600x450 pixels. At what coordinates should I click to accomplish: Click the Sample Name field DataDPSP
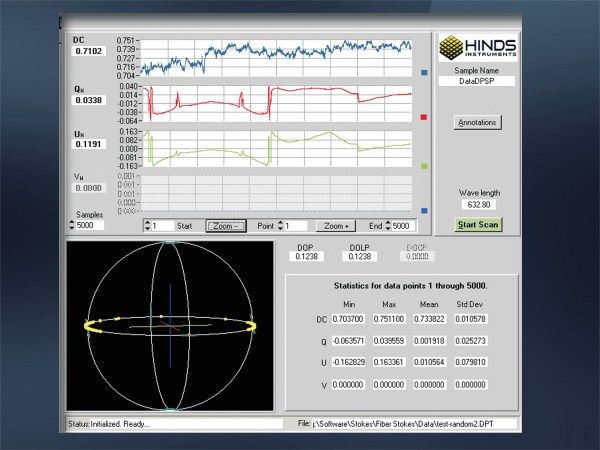point(476,82)
